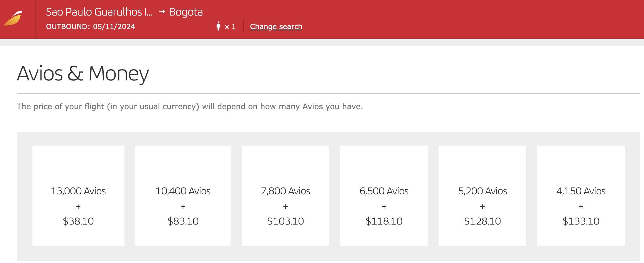Viewport: 644px width, 263px height.
Task: Open the Change search link
Action: tap(276, 27)
